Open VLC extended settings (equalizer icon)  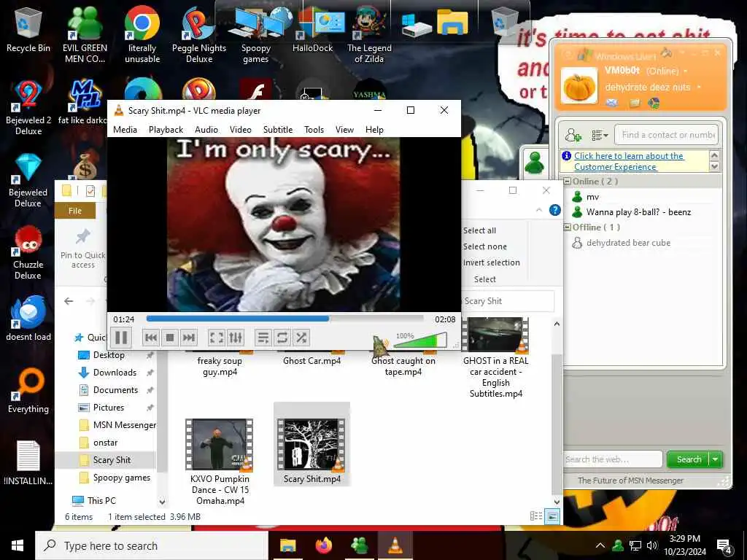click(x=236, y=338)
